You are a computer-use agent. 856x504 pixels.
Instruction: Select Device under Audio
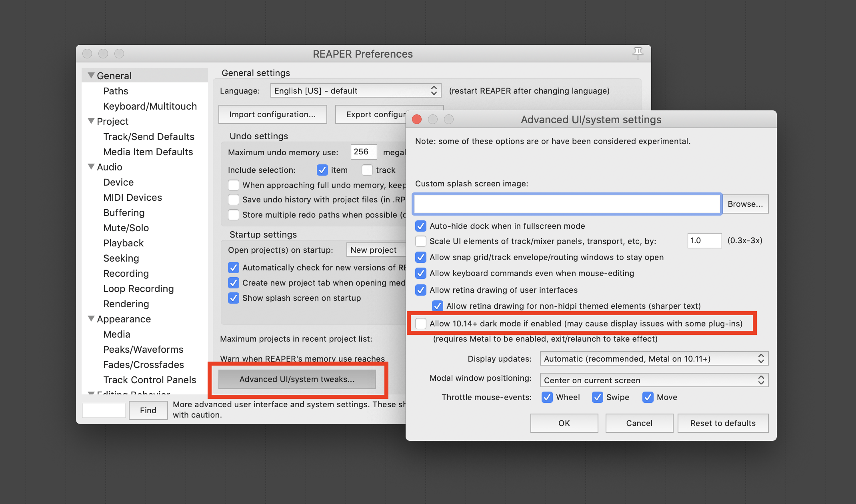tap(118, 182)
